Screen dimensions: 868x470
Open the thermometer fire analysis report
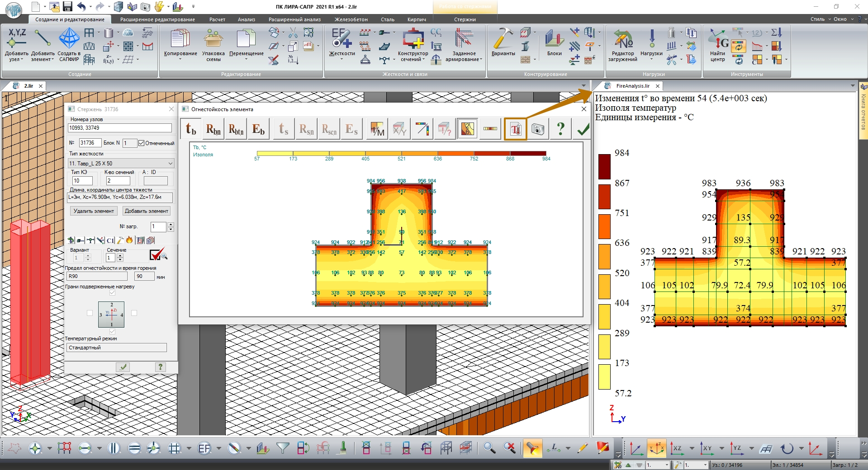point(516,130)
